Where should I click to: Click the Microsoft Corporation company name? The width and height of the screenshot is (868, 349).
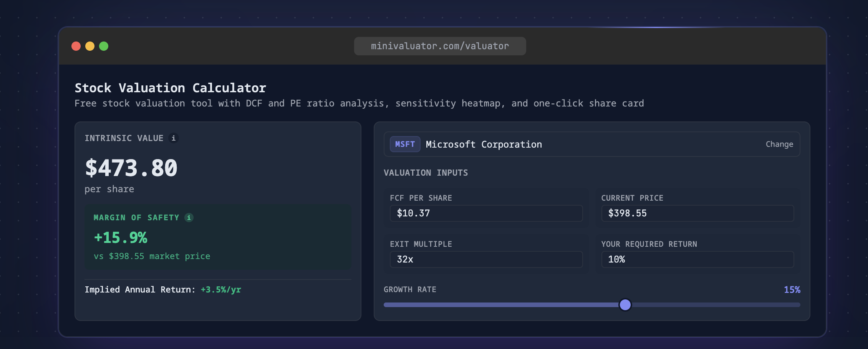coord(484,144)
